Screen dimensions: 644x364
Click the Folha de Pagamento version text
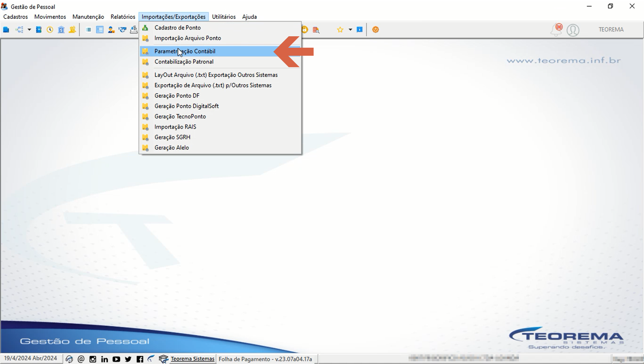(x=265, y=359)
